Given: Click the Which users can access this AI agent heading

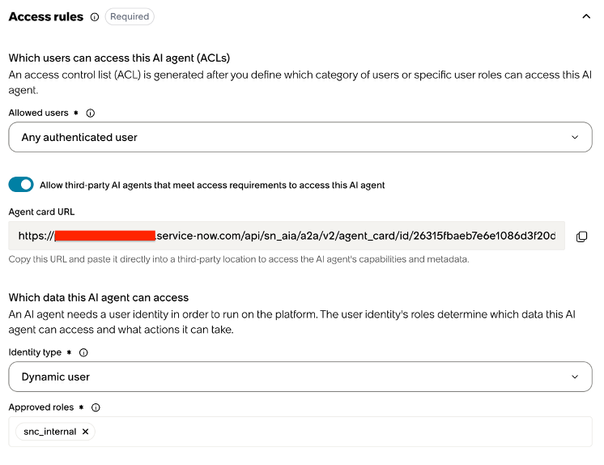Looking at the screenshot, I should pos(119,58).
